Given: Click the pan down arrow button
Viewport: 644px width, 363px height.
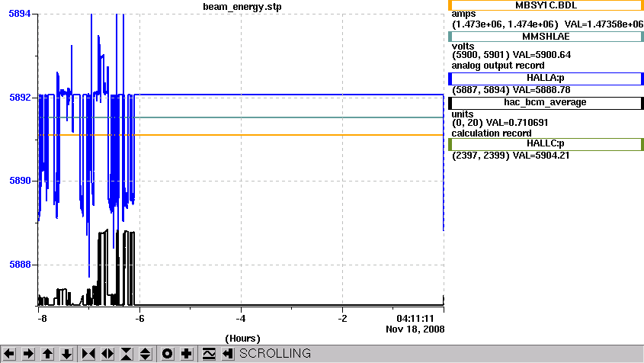Looking at the screenshot, I should pos(66,354).
